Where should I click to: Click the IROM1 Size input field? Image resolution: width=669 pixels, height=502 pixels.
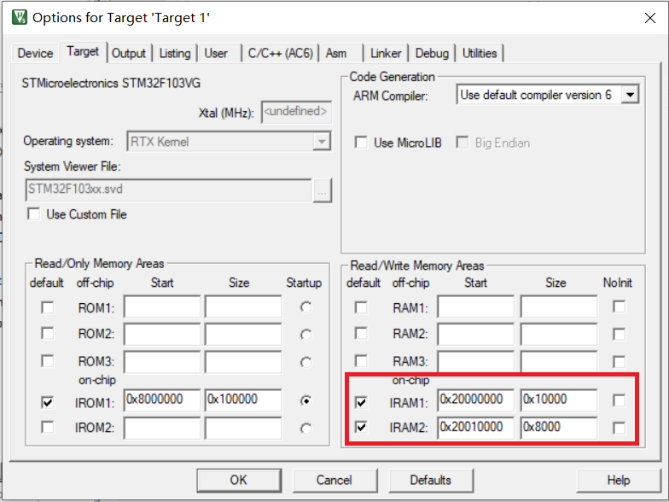(x=243, y=400)
